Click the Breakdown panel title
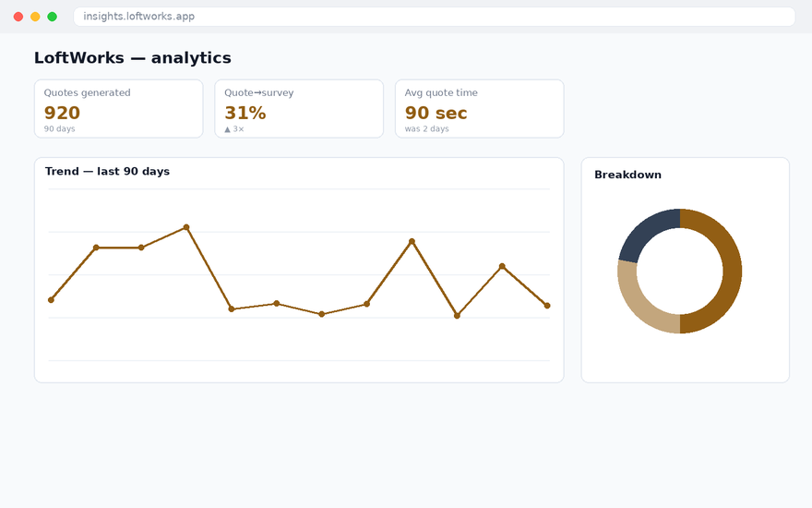The height and width of the screenshot is (508, 812). 627,175
